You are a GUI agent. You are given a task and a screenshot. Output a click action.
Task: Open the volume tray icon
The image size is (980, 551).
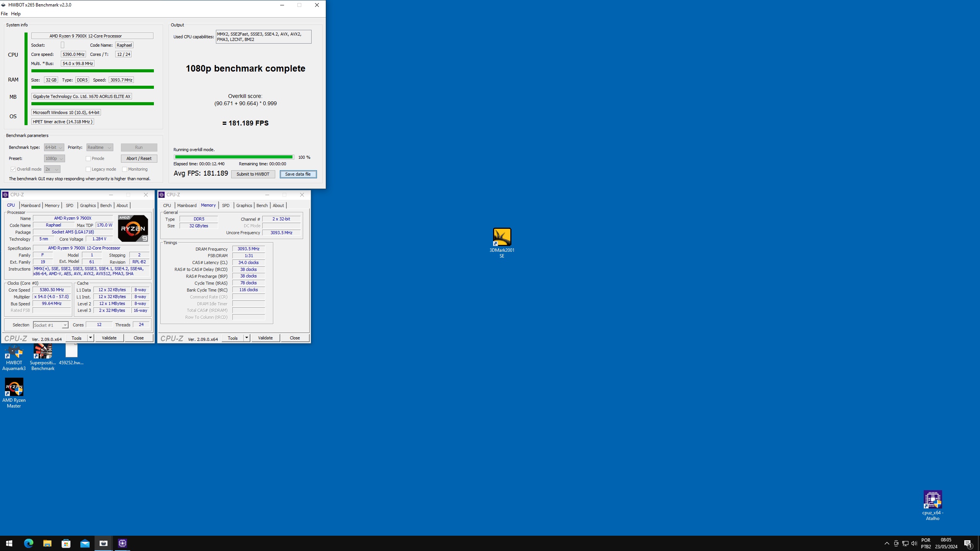coord(914,543)
